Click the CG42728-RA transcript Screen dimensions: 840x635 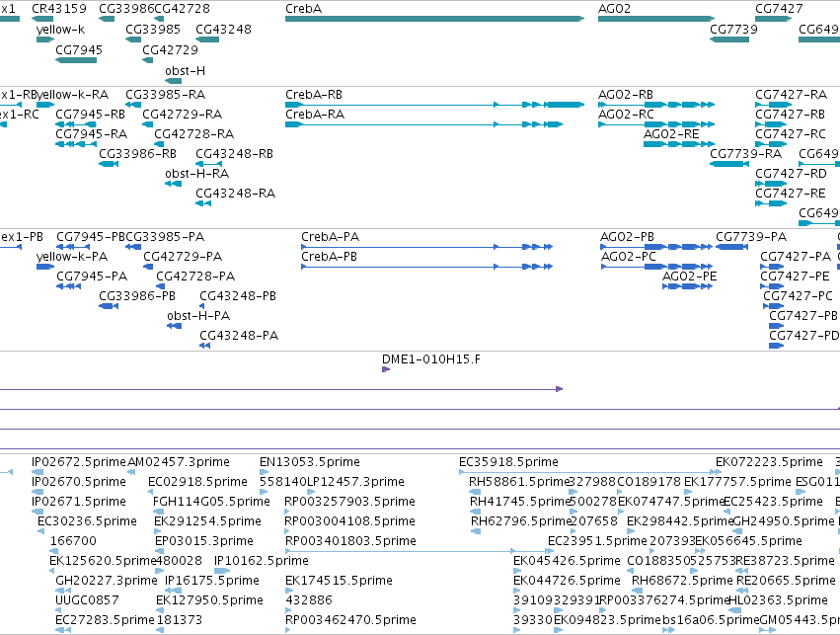159,144
